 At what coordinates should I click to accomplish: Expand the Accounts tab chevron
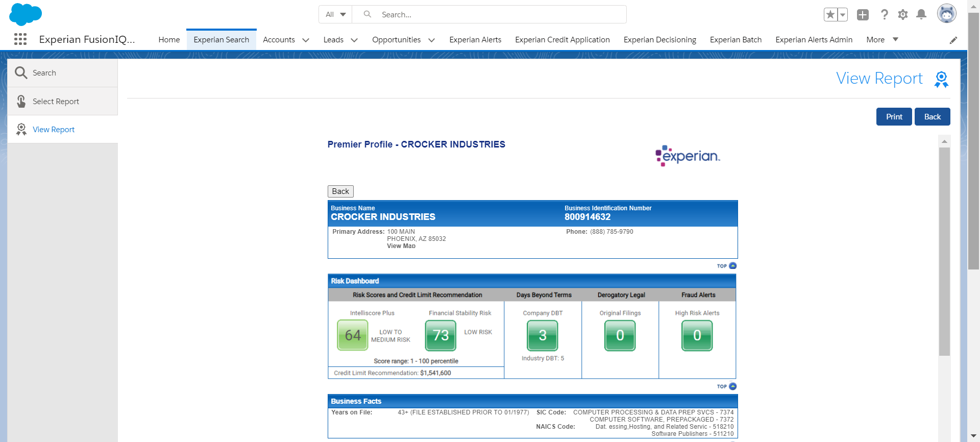point(306,40)
